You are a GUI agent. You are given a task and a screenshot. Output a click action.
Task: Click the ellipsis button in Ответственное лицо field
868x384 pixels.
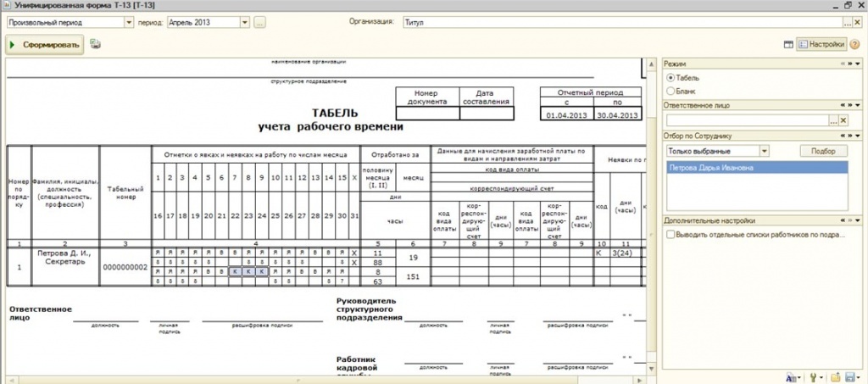coord(832,120)
